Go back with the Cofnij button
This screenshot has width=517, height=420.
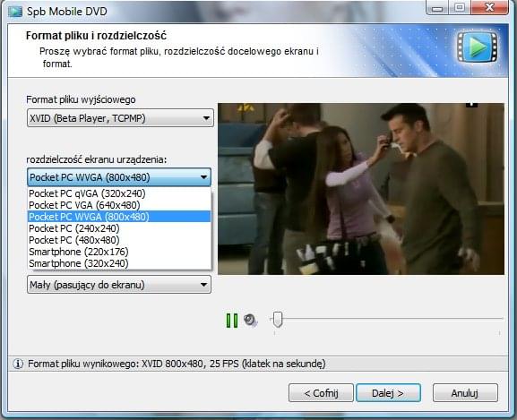321,392
